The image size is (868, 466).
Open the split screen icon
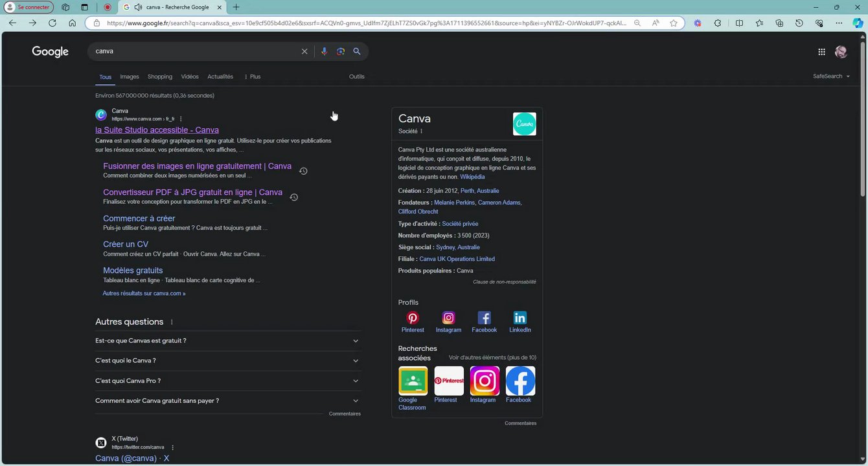(739, 23)
